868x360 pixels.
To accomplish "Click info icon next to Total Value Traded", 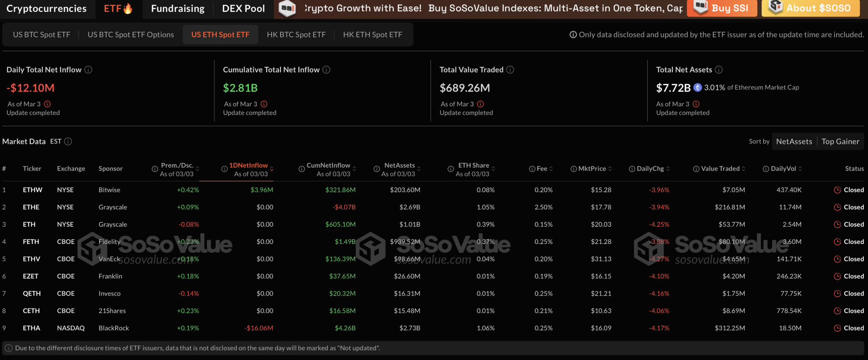I will coord(510,70).
